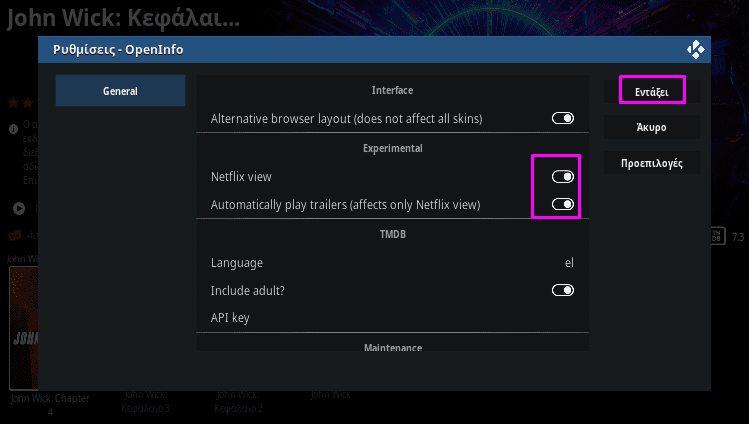The width and height of the screenshot is (749, 424).
Task: Toggle Automatically play trailers switch
Action: pos(563,204)
